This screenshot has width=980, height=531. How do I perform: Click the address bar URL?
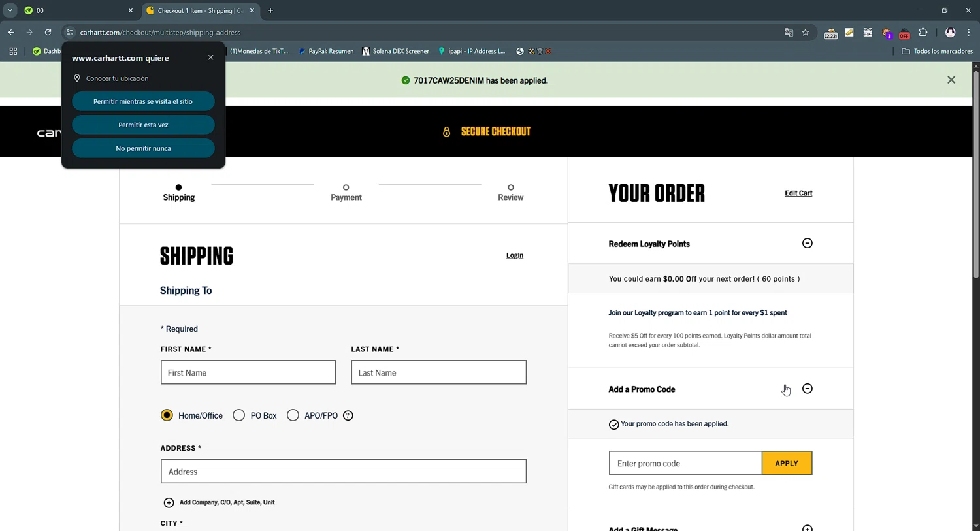(x=160, y=32)
